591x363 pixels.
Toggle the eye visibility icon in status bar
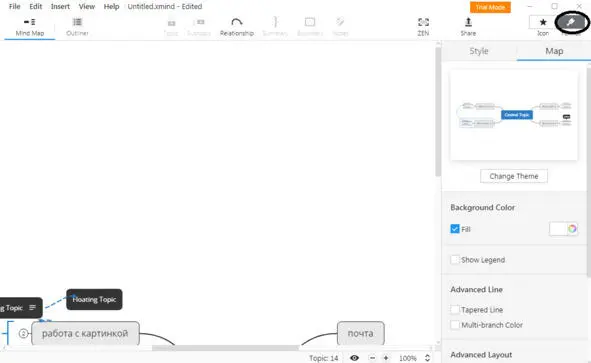click(x=354, y=358)
